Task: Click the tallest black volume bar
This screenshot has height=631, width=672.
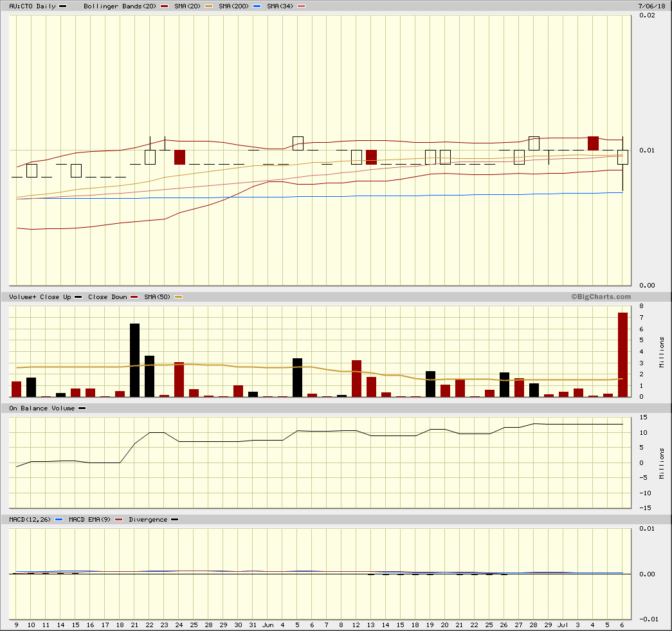Action: click(x=134, y=360)
